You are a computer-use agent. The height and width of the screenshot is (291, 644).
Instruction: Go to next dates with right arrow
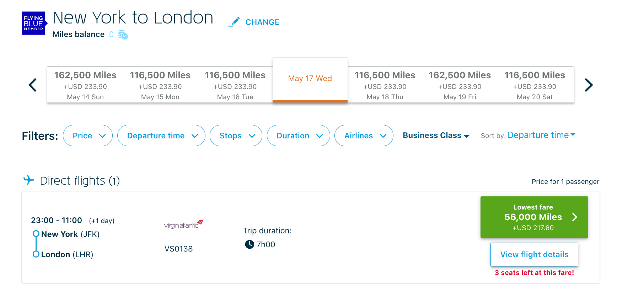589,85
